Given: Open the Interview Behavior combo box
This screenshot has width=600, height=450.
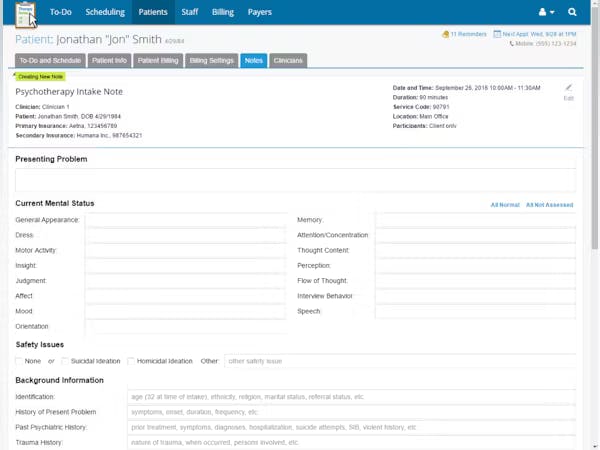Looking at the screenshot, I should point(475,296).
